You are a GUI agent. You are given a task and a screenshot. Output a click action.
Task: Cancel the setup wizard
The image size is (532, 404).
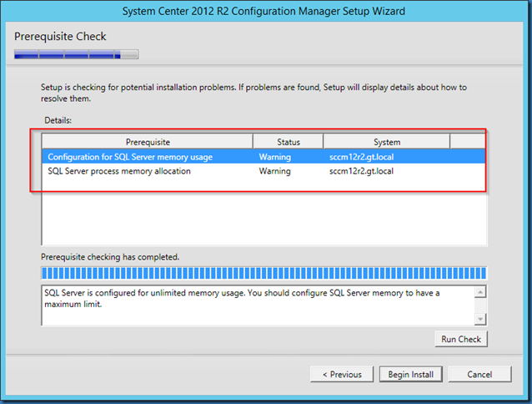click(479, 374)
